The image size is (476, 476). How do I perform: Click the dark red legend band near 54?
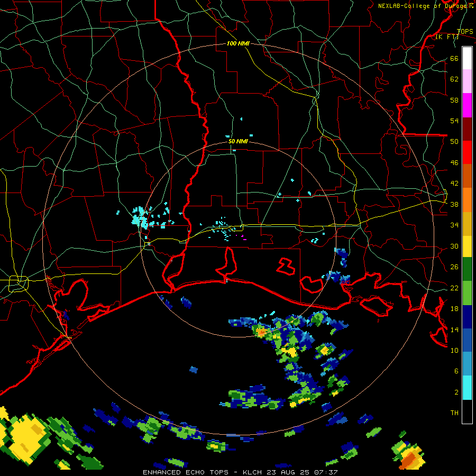467,129
